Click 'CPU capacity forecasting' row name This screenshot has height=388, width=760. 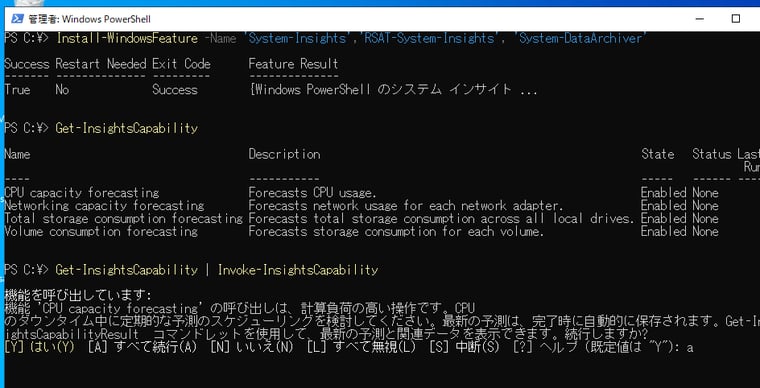point(81,193)
